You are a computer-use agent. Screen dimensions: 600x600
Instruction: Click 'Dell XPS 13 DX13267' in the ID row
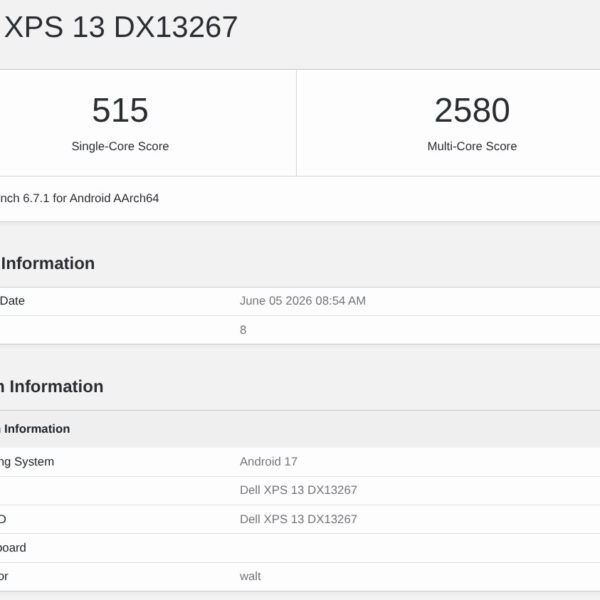(298, 519)
